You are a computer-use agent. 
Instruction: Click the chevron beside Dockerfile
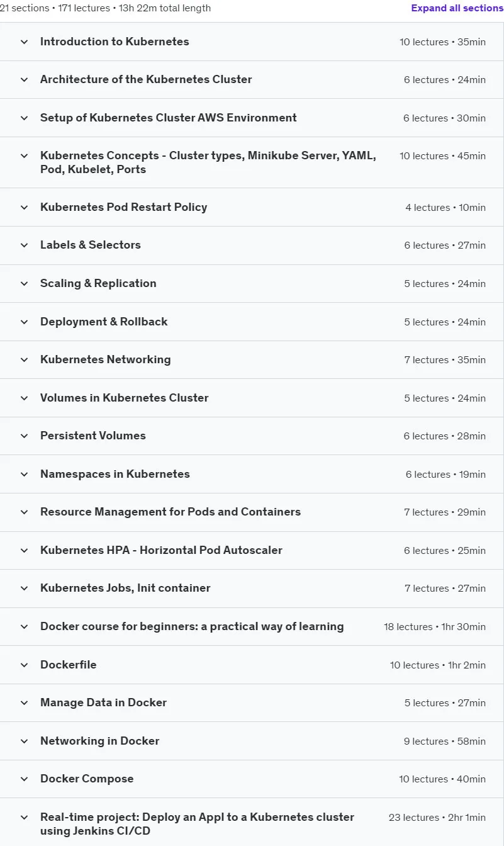click(25, 665)
